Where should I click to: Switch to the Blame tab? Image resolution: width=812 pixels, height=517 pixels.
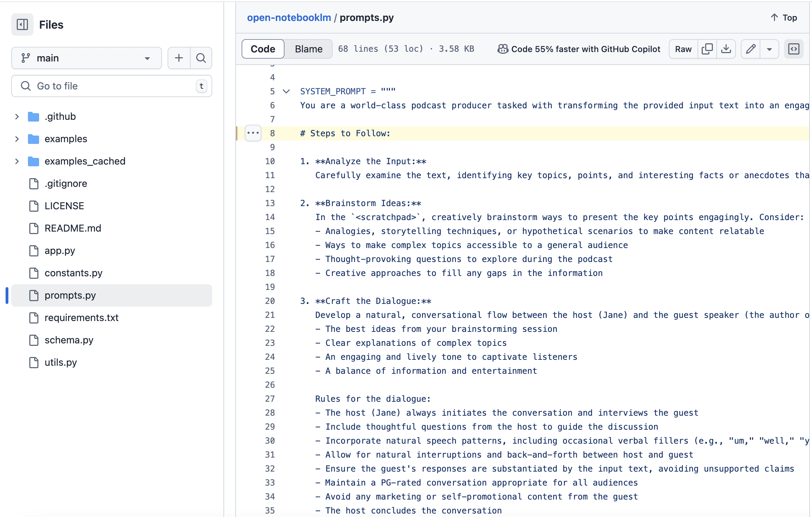tap(309, 49)
